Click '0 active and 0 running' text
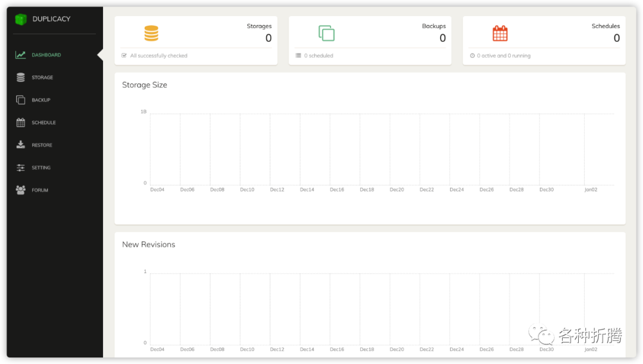643x364 pixels. (x=504, y=56)
